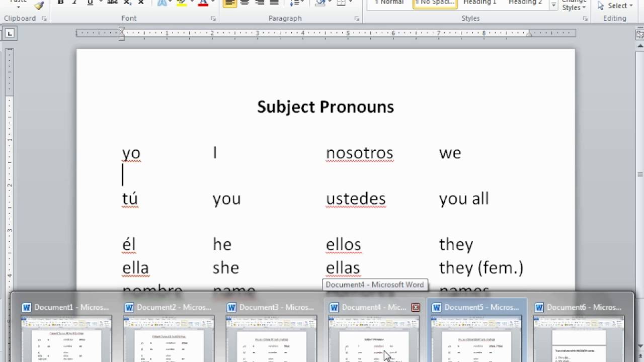Open the Select dropdown in Editing
The width and height of the screenshot is (644, 362).
(615, 6)
